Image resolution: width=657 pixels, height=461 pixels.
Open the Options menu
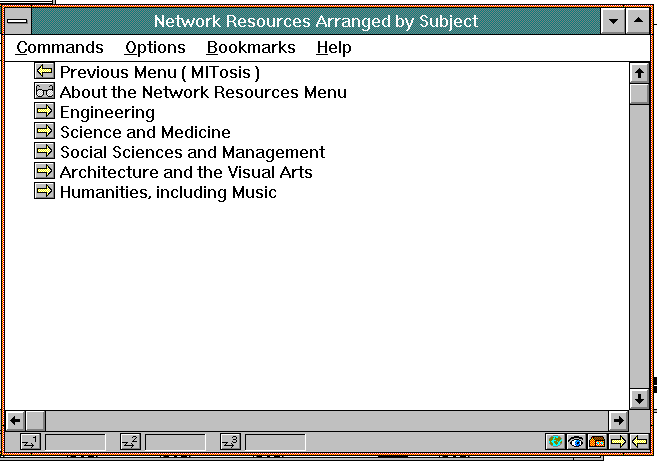[155, 47]
